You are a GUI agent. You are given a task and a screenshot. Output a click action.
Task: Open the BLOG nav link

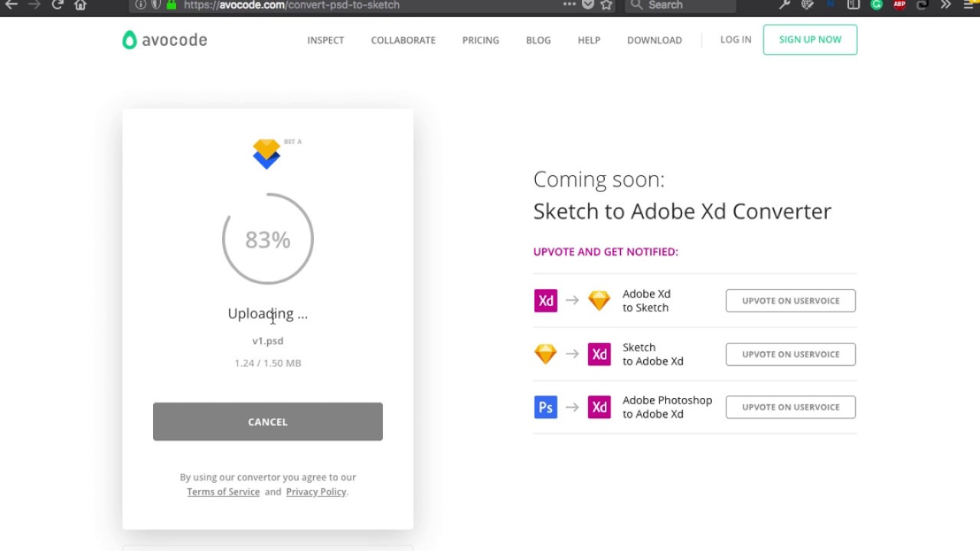tap(538, 41)
